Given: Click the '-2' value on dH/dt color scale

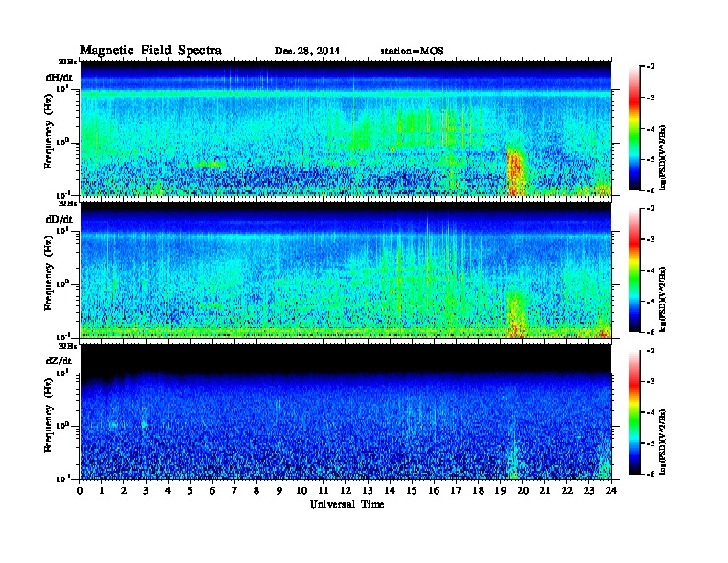Looking at the screenshot, I should [651, 67].
